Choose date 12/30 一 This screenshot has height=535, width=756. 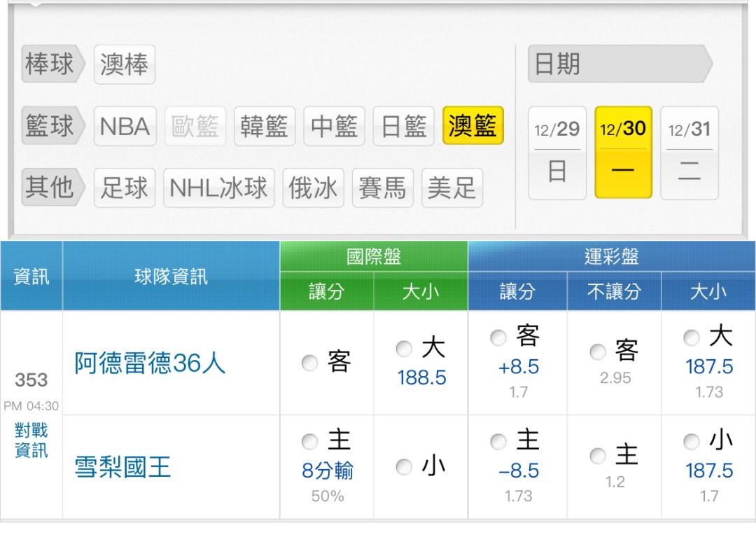click(623, 152)
